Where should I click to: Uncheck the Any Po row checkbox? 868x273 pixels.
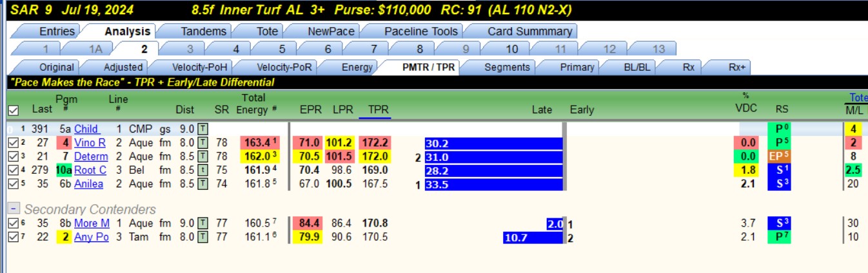tap(13, 237)
